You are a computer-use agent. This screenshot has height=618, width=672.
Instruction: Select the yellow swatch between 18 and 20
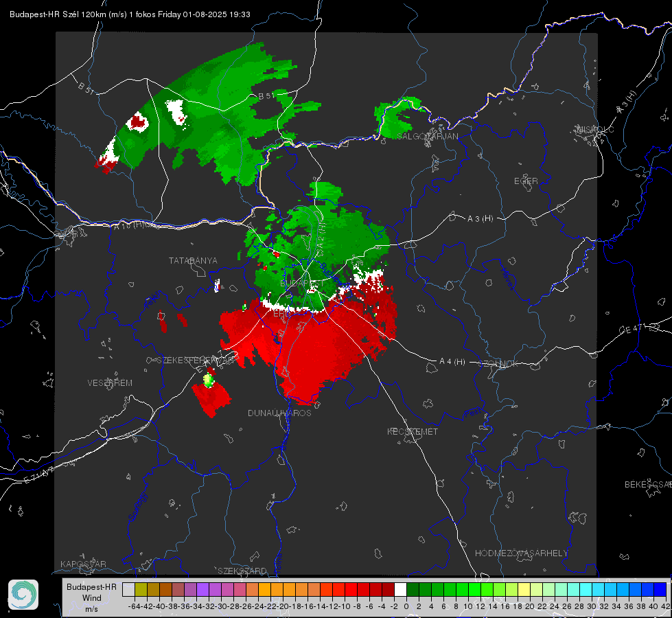[524, 590]
